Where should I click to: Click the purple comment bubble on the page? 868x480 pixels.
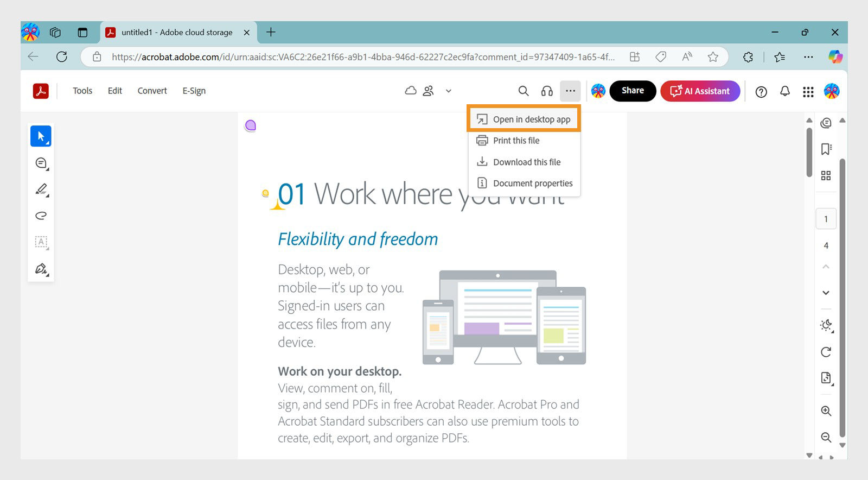[250, 126]
